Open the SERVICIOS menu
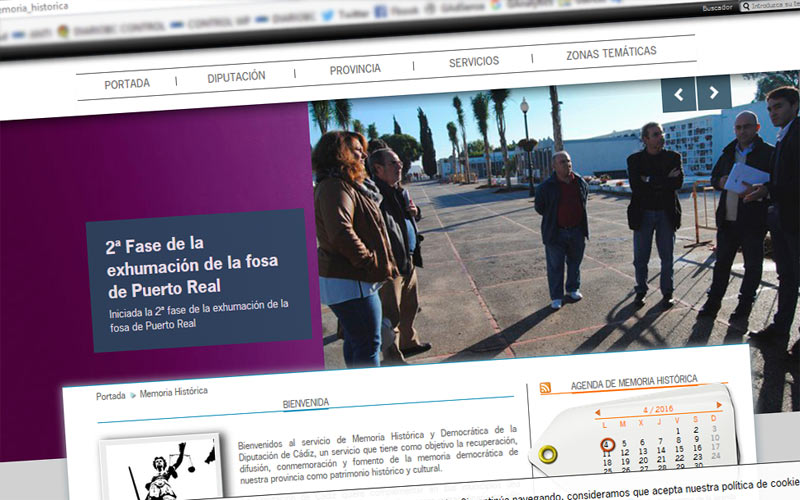 click(474, 62)
